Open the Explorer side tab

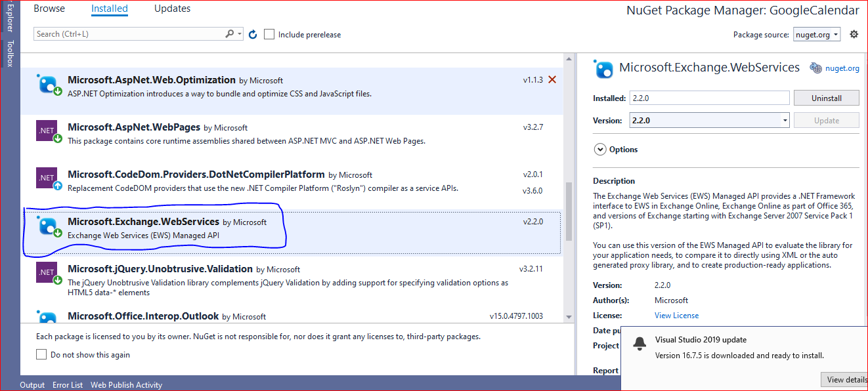click(10, 18)
